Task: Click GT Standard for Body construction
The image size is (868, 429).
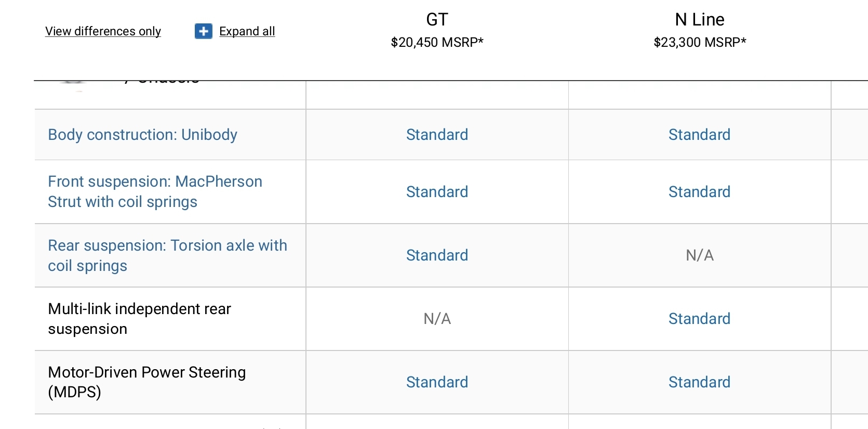Action: click(x=437, y=135)
